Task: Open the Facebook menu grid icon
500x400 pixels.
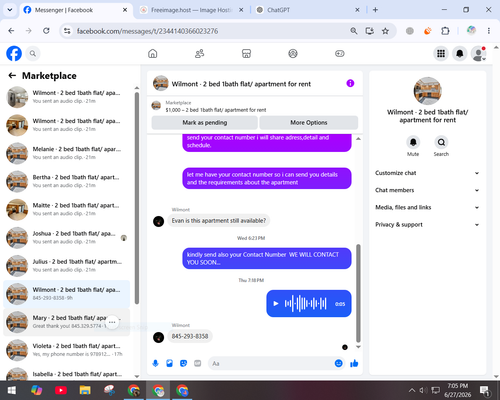Action: point(441,53)
